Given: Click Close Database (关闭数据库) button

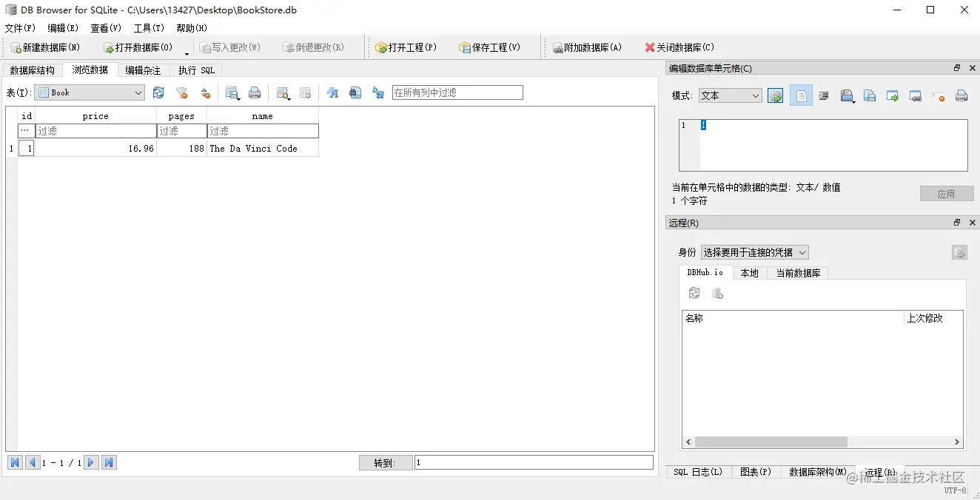Looking at the screenshot, I should 679,47.
